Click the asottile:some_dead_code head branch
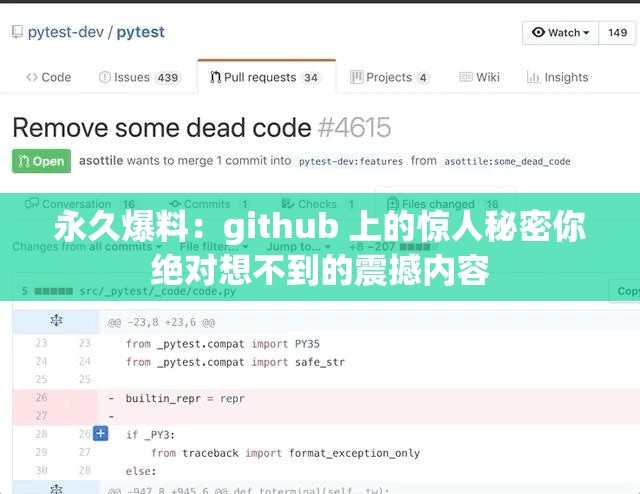The height and width of the screenshot is (494, 640). tap(507, 162)
